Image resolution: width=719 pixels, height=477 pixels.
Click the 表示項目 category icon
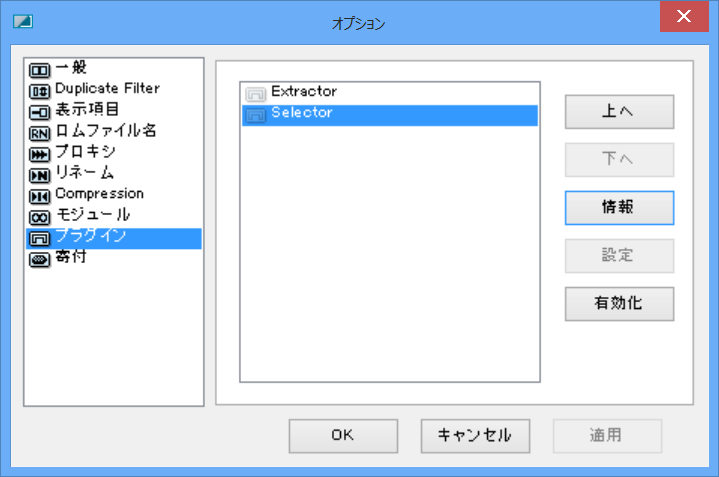click(x=39, y=112)
